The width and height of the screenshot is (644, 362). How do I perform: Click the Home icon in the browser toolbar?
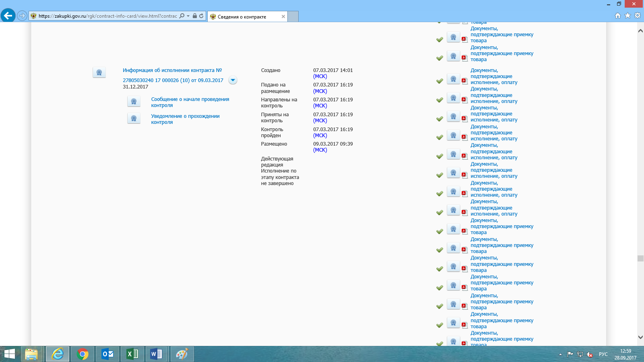point(618,16)
